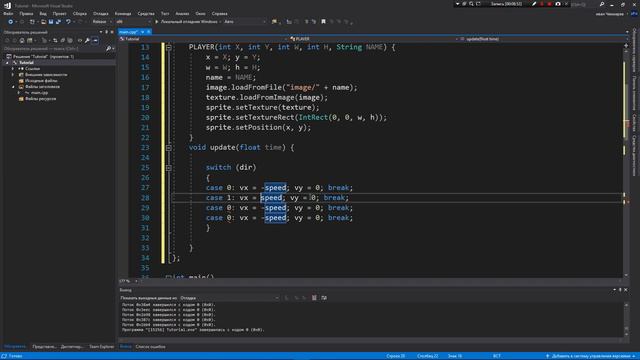
Task: Click the Open File folder icon in toolbar
Action: click(43, 22)
